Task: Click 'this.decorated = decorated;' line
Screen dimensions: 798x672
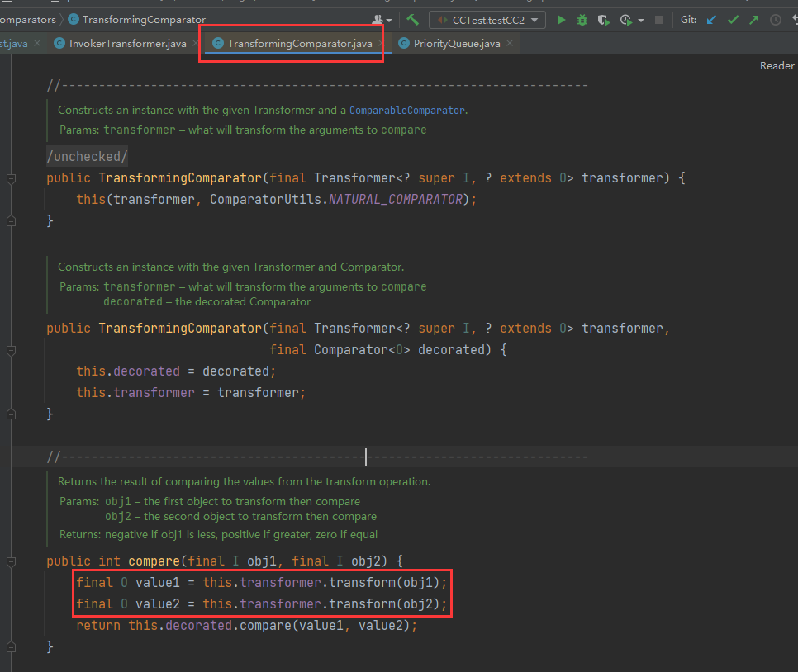Action: [x=176, y=371]
